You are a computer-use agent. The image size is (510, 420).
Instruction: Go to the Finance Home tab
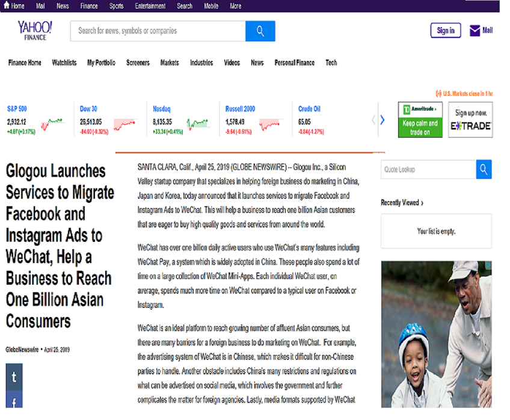25,63
